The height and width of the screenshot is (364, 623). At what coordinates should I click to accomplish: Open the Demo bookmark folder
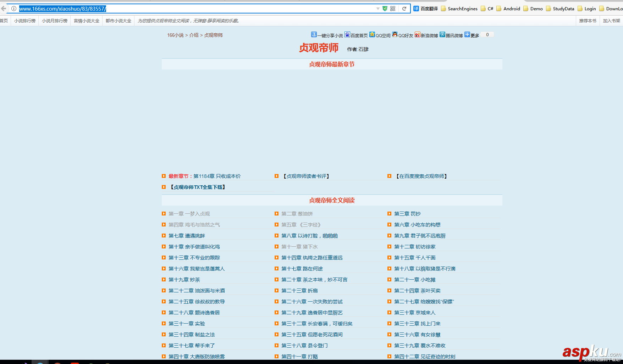point(533,9)
